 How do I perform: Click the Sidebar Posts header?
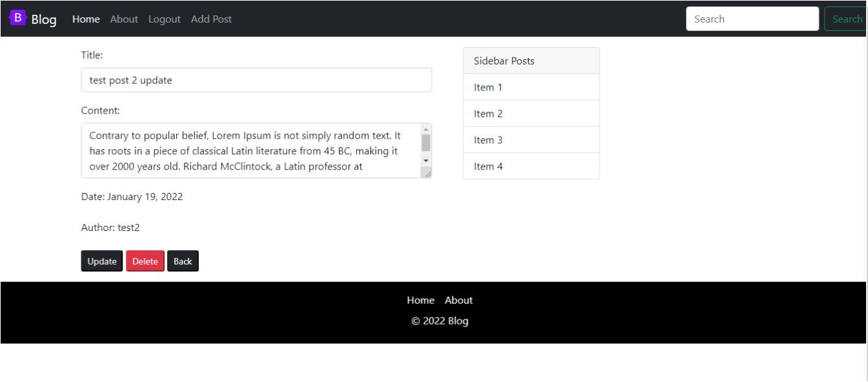click(531, 61)
